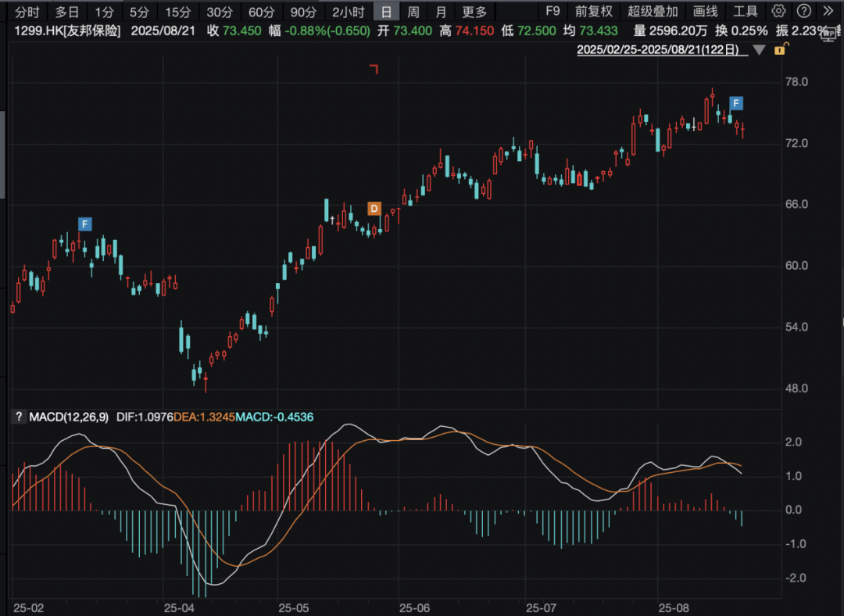Expand toolbar via double-chevron icon

point(828,11)
